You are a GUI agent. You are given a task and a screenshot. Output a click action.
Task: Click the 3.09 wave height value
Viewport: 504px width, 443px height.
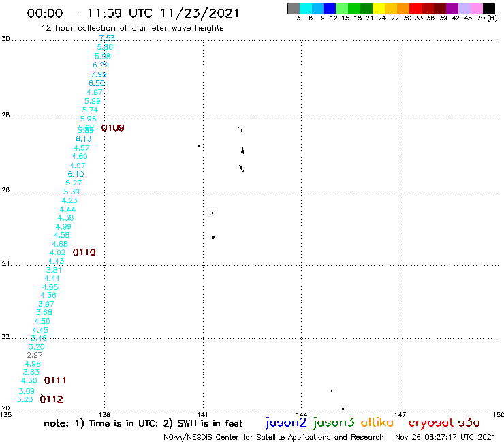click(27, 391)
